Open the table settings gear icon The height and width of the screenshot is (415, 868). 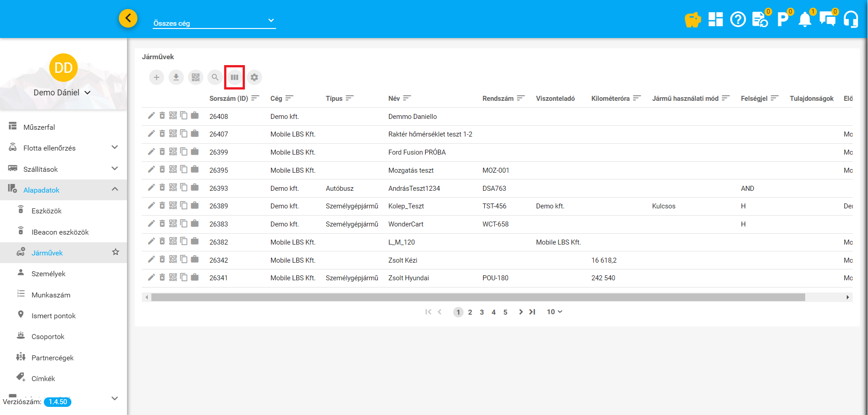click(x=254, y=77)
